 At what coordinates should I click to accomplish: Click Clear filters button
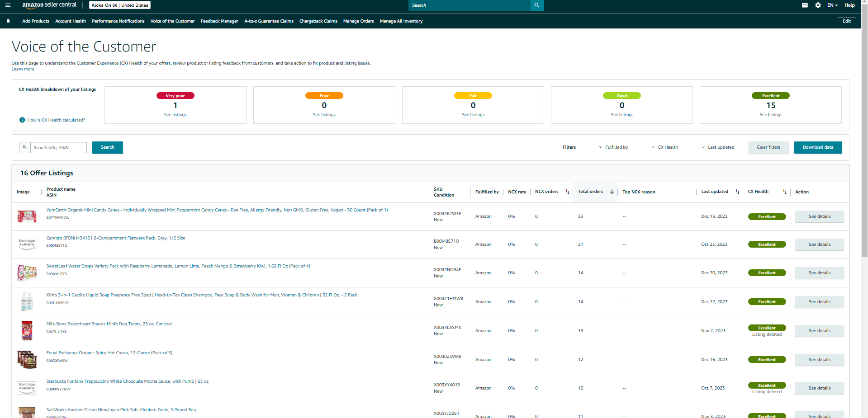click(768, 147)
